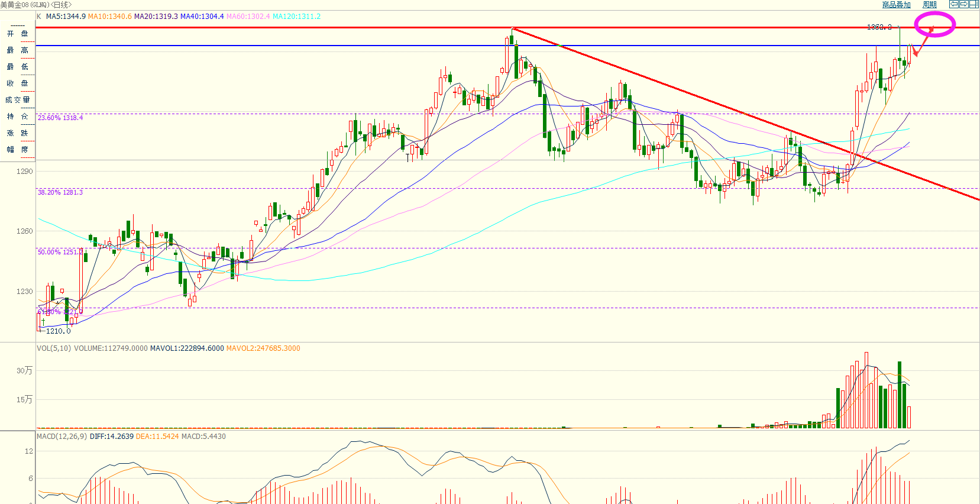
Task: Open the 商品叠加 overlay link
Action: pyautogui.click(x=897, y=5)
